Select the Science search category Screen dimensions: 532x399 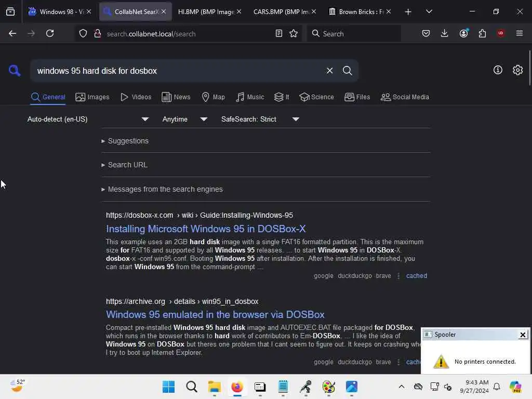click(316, 97)
